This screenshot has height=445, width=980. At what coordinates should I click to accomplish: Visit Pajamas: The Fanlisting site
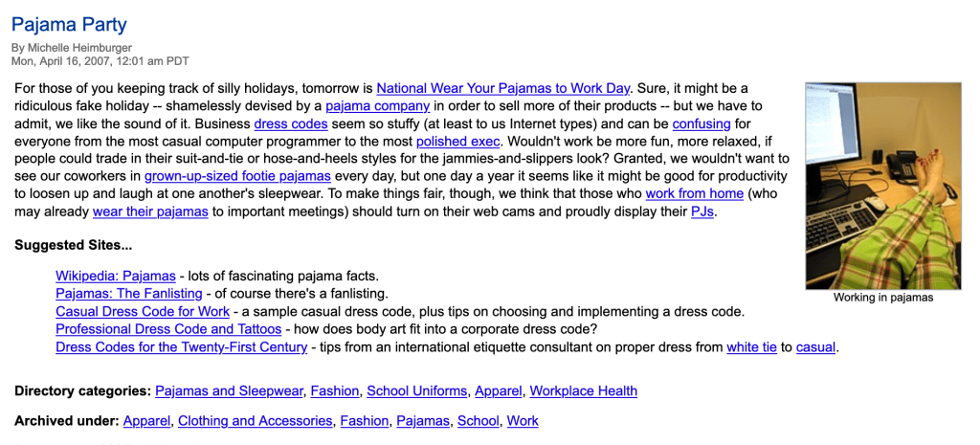(129, 294)
